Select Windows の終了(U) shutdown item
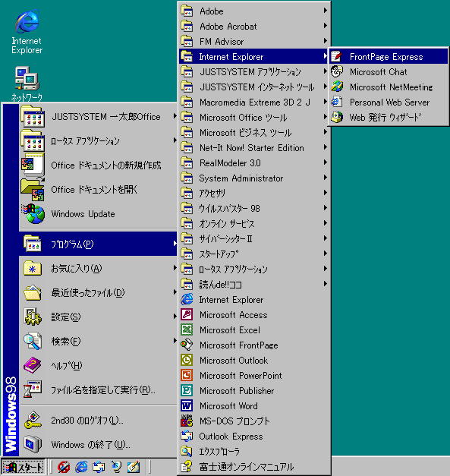This screenshot has height=476, width=450. pyautogui.click(x=99, y=444)
